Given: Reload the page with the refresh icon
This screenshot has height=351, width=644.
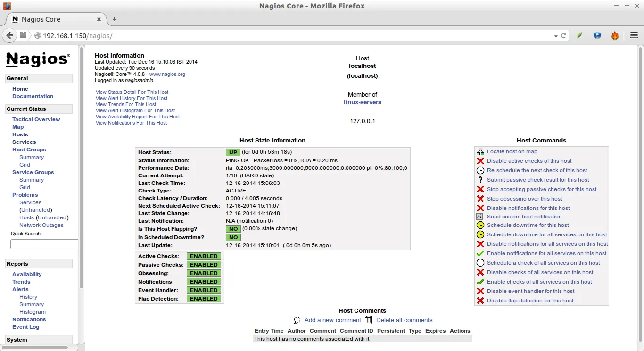Looking at the screenshot, I should (563, 36).
